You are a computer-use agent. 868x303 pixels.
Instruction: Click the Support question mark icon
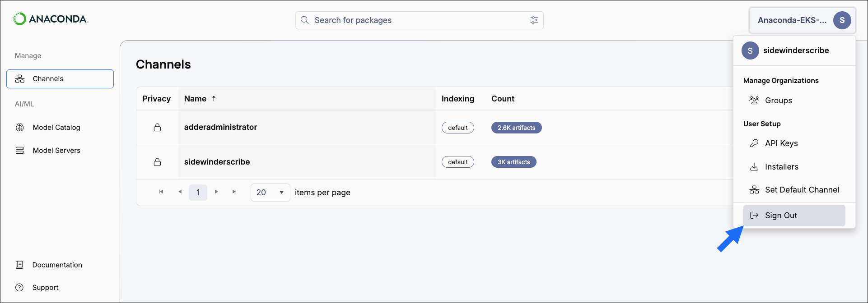(x=19, y=288)
